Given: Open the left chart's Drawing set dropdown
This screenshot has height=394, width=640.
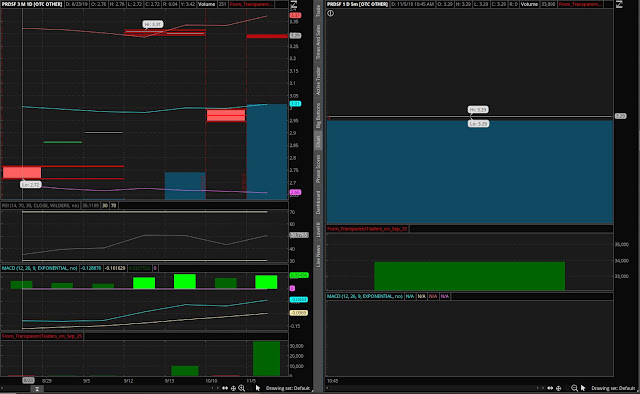Looking at the screenshot, I should (x=288, y=388).
